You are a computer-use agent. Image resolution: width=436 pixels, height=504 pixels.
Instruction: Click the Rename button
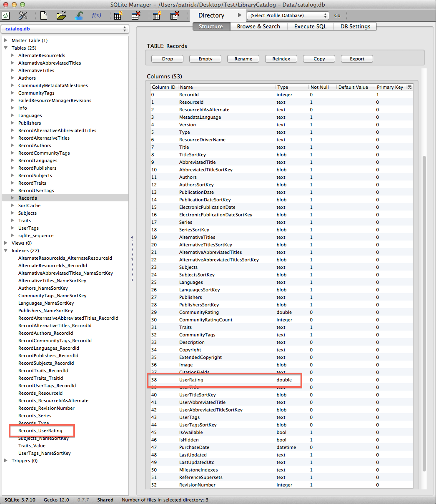pyautogui.click(x=243, y=59)
